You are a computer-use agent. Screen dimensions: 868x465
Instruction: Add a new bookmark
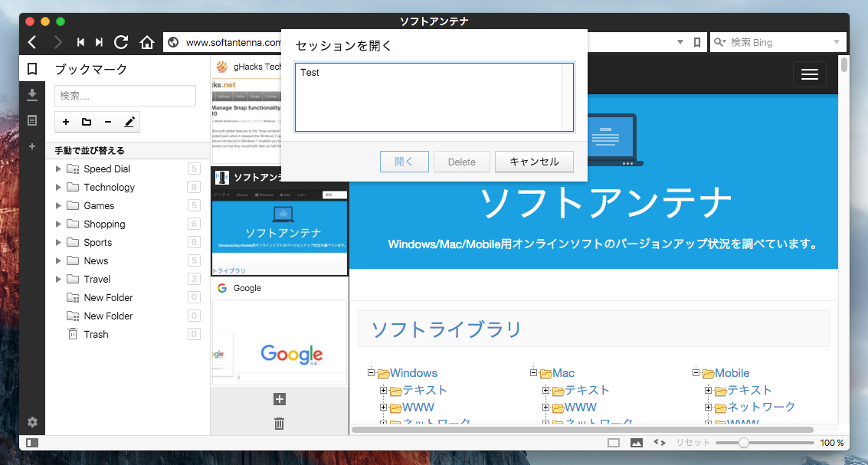tap(66, 122)
